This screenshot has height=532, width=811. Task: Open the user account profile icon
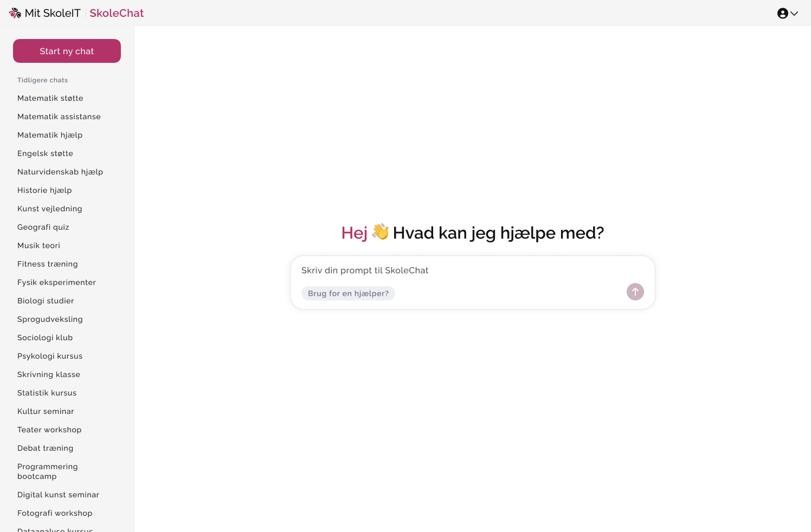click(x=782, y=14)
